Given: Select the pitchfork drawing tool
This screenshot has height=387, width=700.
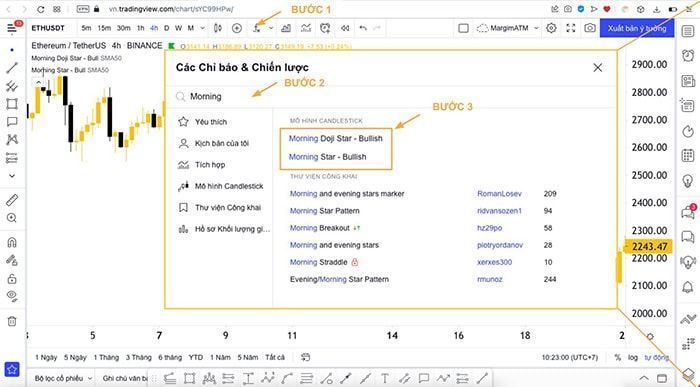Looking at the screenshot, I should pyautogui.click(x=12, y=86).
